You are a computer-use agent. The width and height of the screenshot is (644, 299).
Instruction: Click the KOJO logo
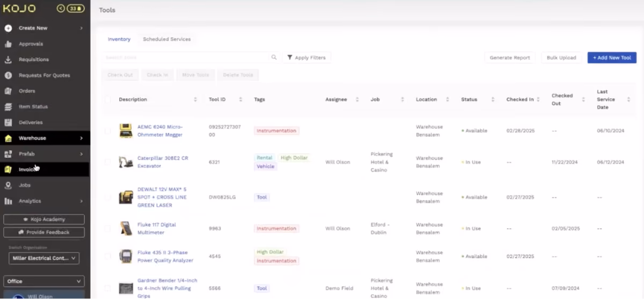pyautogui.click(x=19, y=8)
